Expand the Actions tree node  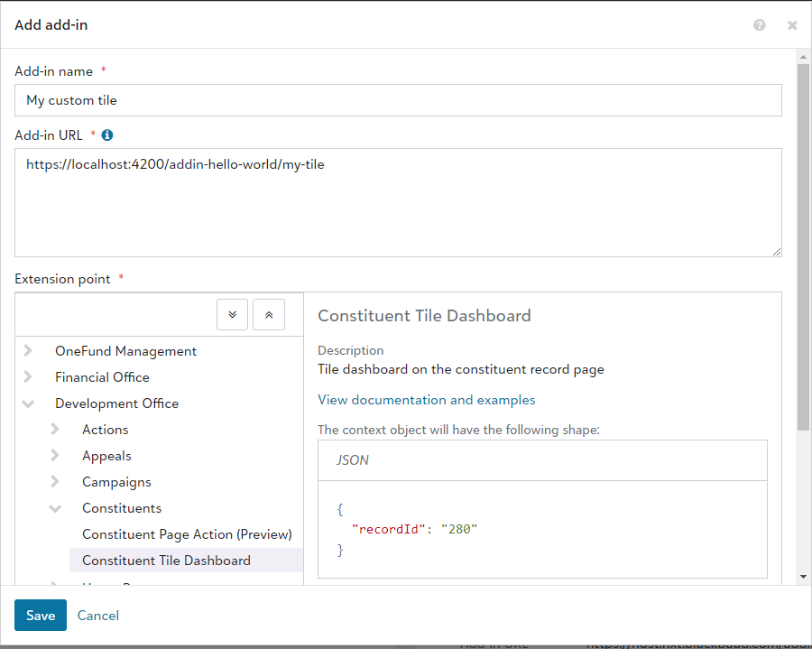point(55,430)
